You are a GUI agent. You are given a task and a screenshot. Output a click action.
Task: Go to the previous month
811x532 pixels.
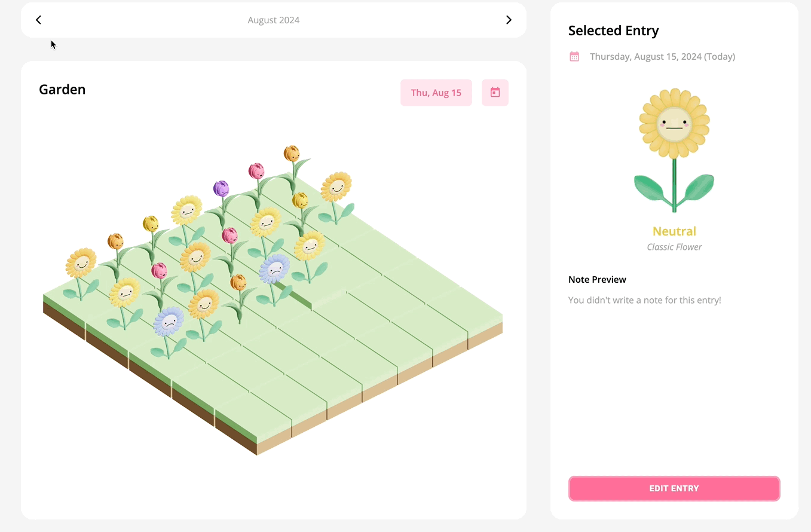pyautogui.click(x=39, y=20)
